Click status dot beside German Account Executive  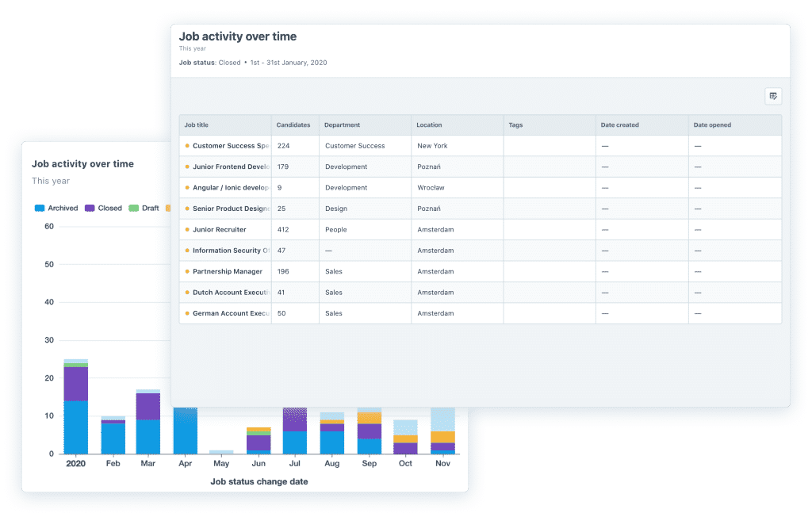point(187,314)
